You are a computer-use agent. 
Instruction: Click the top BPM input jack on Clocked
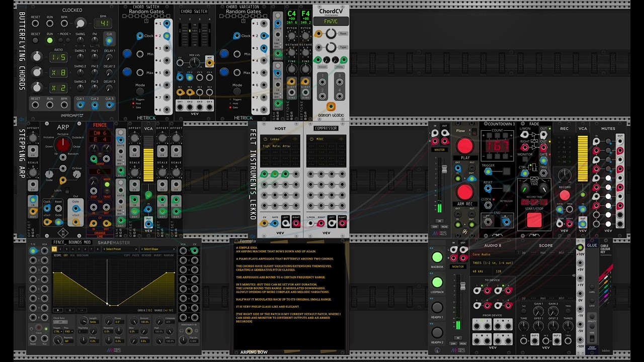[64, 24]
